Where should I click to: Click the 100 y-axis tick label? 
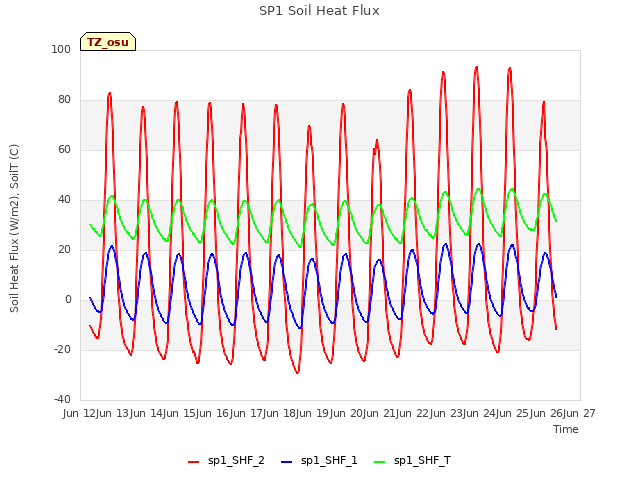(61, 49)
